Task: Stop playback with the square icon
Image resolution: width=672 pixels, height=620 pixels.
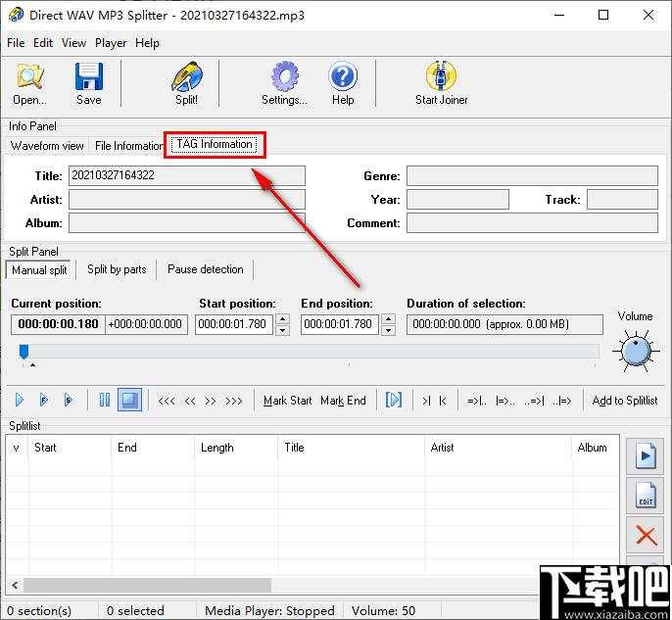Action: 130,400
